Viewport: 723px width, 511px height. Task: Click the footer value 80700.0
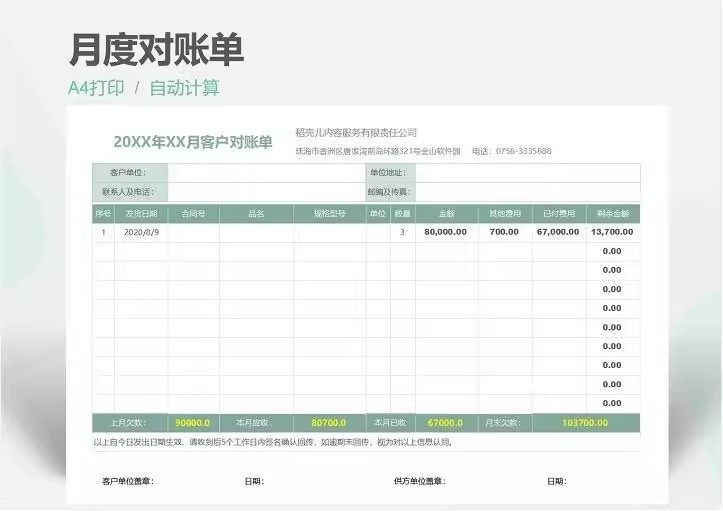point(329,423)
